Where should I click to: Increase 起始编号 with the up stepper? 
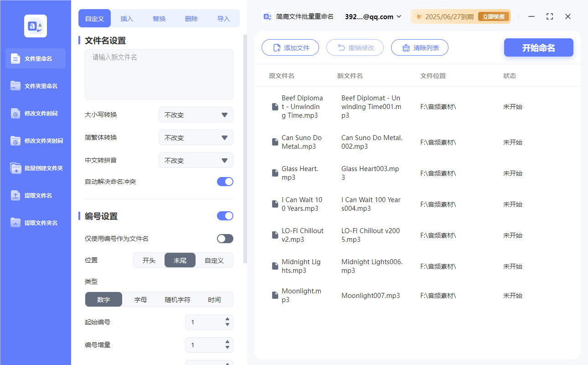coord(227,319)
